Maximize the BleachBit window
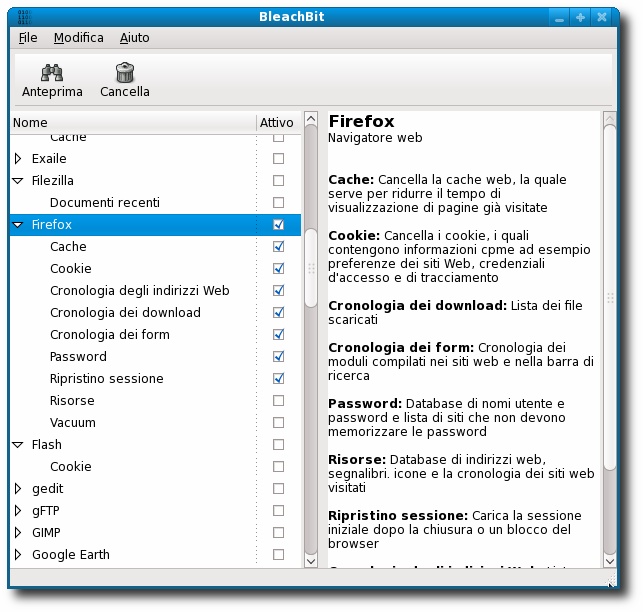The image size is (643, 612). 580,17
